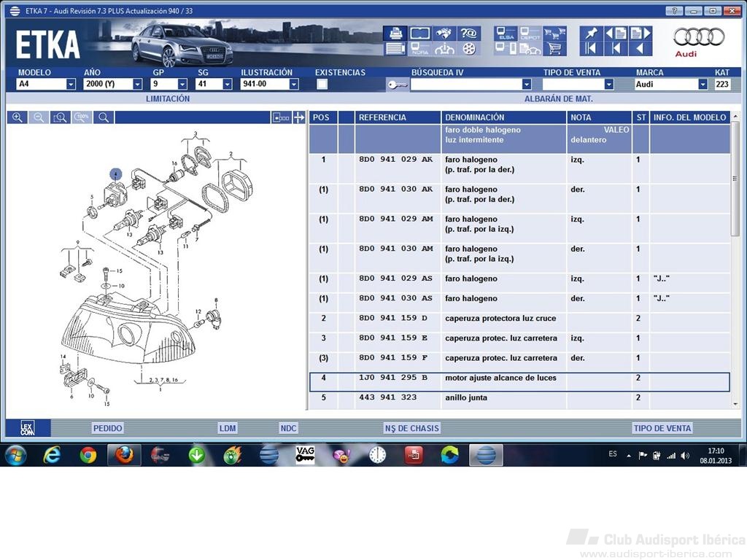Switch to the Nº DE CHASIS tab
Screen dimensions: 747x560
coord(411,428)
